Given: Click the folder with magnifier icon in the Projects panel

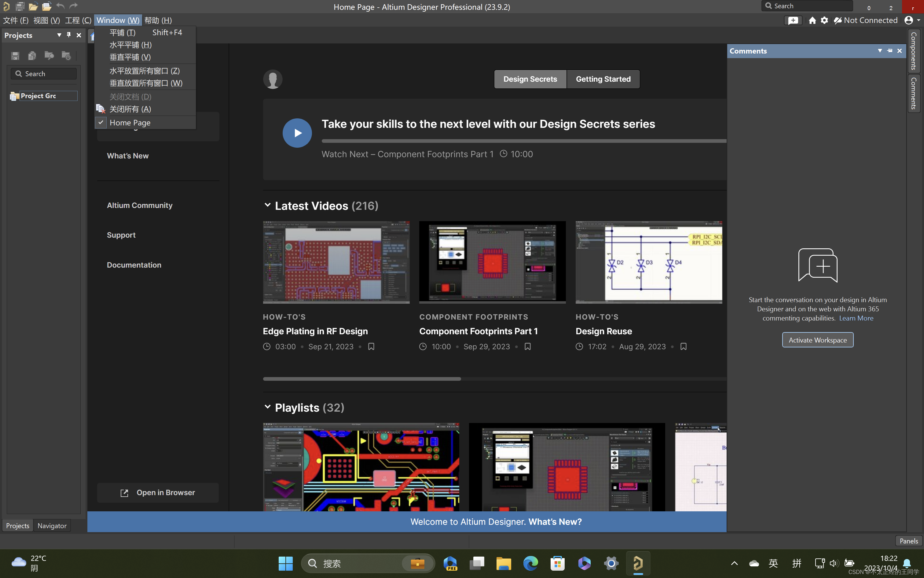Looking at the screenshot, I should click(49, 56).
